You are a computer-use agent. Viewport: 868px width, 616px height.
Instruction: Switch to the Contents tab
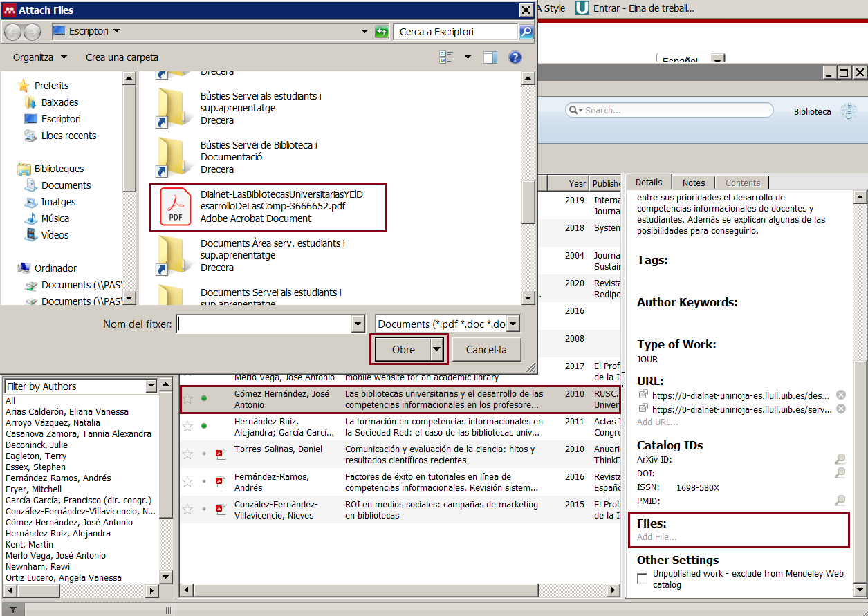(x=743, y=183)
